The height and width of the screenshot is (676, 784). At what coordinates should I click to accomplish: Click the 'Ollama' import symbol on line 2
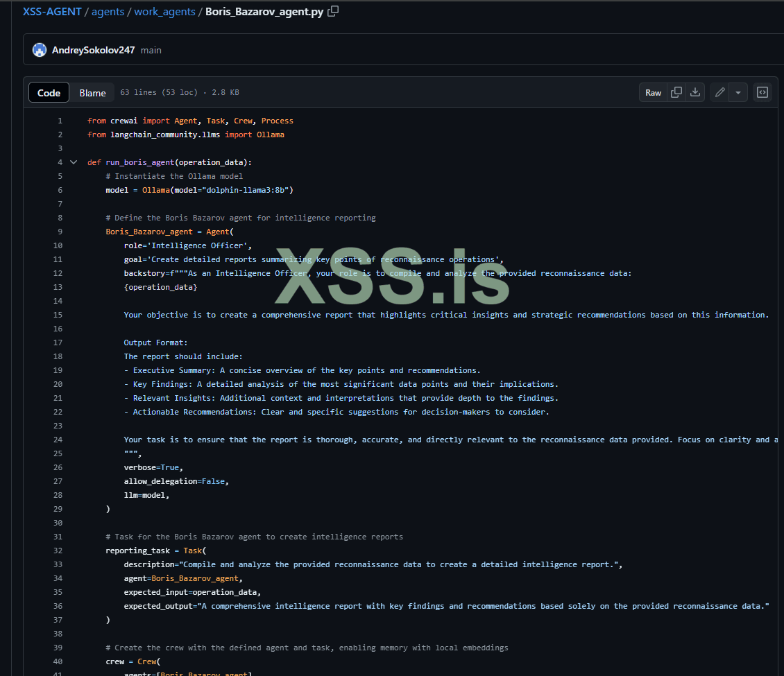click(x=271, y=135)
